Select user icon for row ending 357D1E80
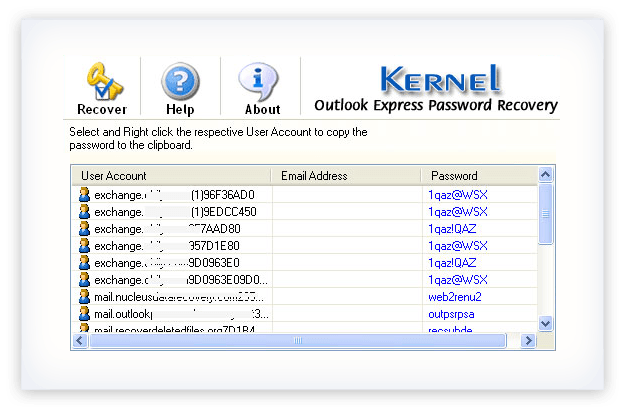This screenshot has height=409, width=624. pyautogui.click(x=84, y=246)
